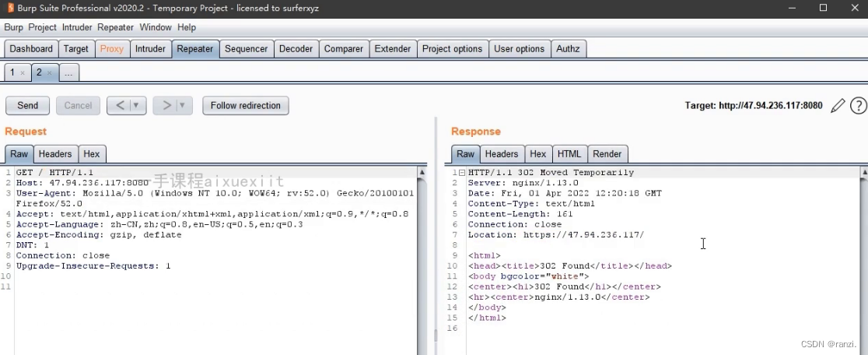Screen dimensions: 868x355
Task: Open the Burp menu
Action: pyautogui.click(x=13, y=27)
